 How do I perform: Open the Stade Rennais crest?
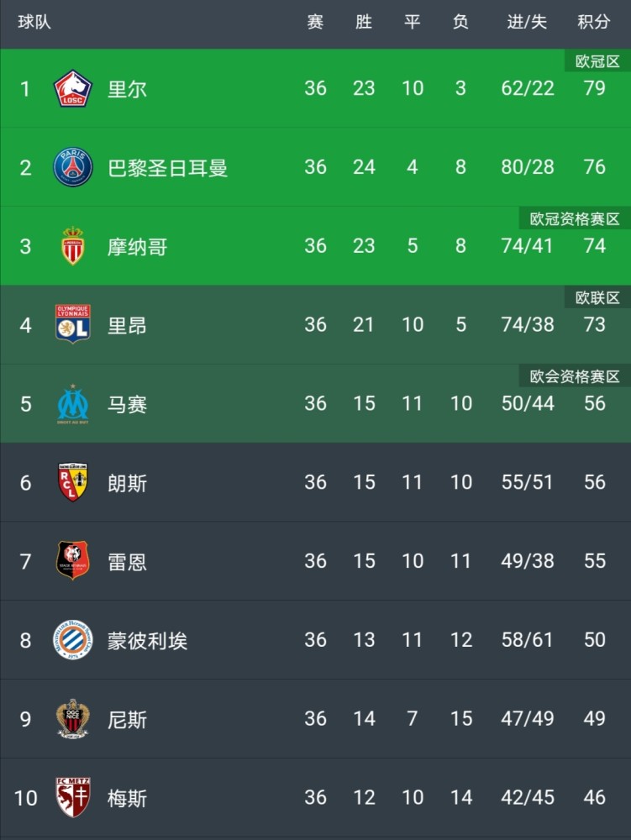click(x=73, y=560)
